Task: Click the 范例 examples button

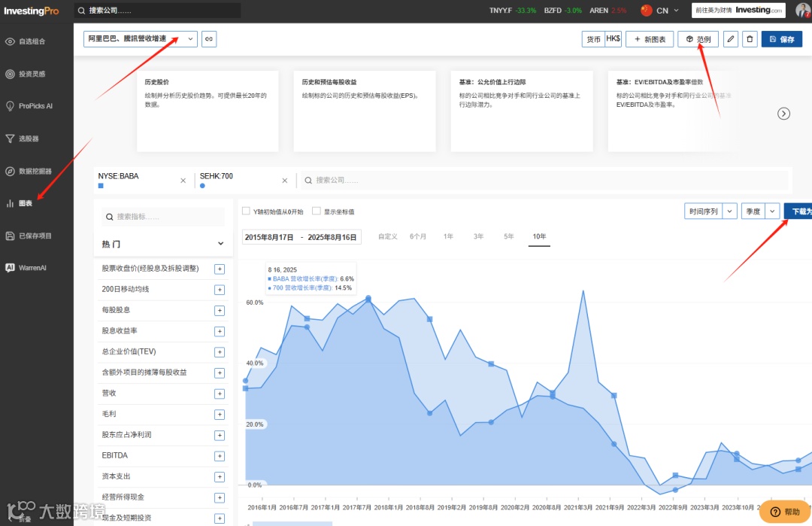Action: pos(698,39)
